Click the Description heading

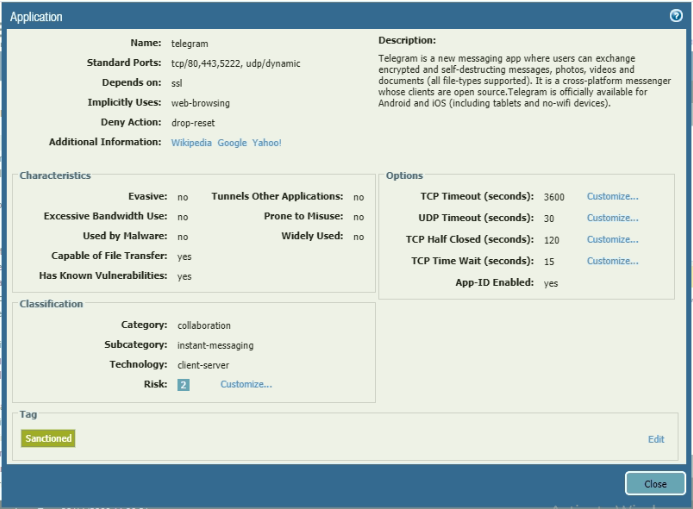point(407,40)
